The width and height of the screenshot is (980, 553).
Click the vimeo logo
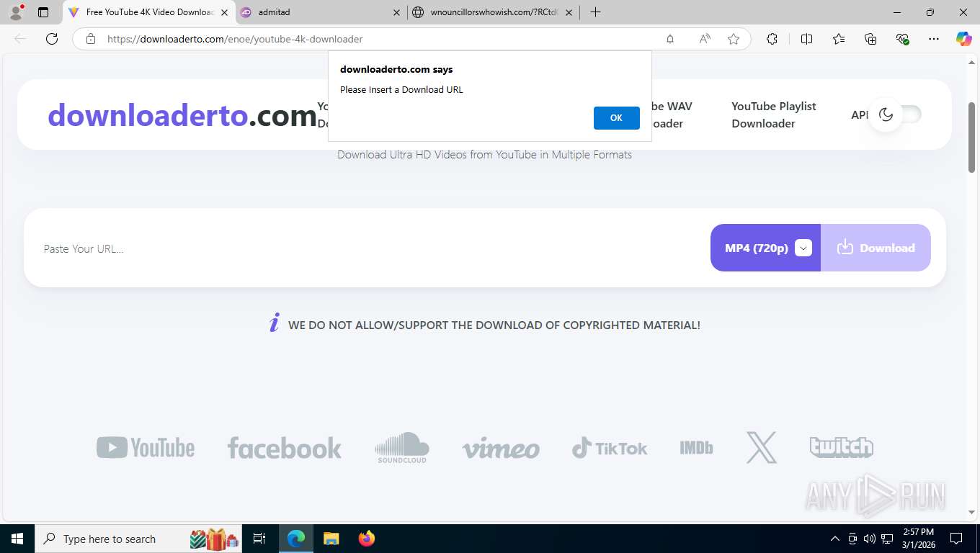click(x=501, y=449)
